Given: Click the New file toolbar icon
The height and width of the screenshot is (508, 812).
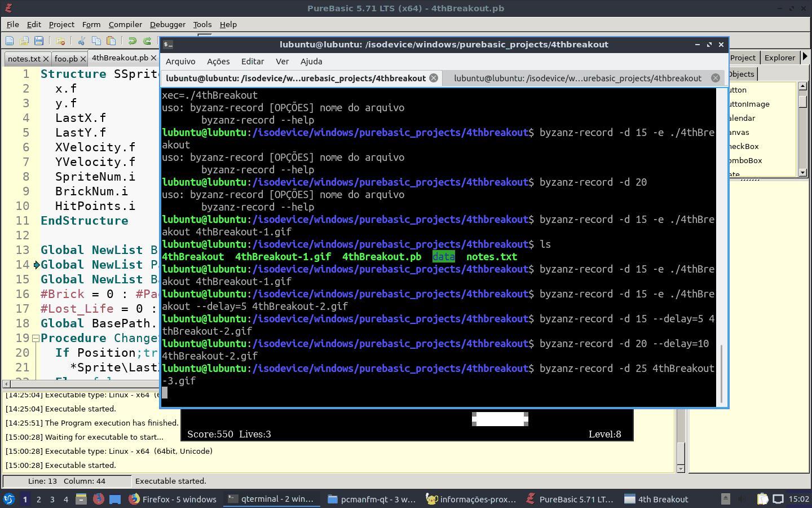Looking at the screenshot, I should point(10,41).
